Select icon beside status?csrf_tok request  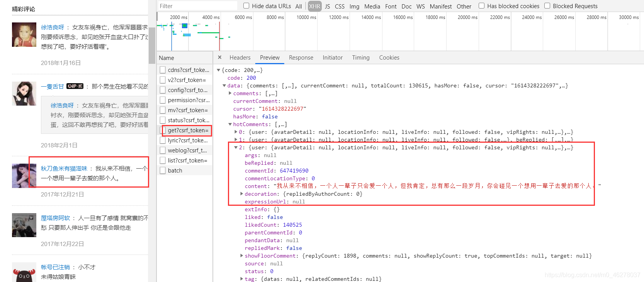tap(163, 120)
